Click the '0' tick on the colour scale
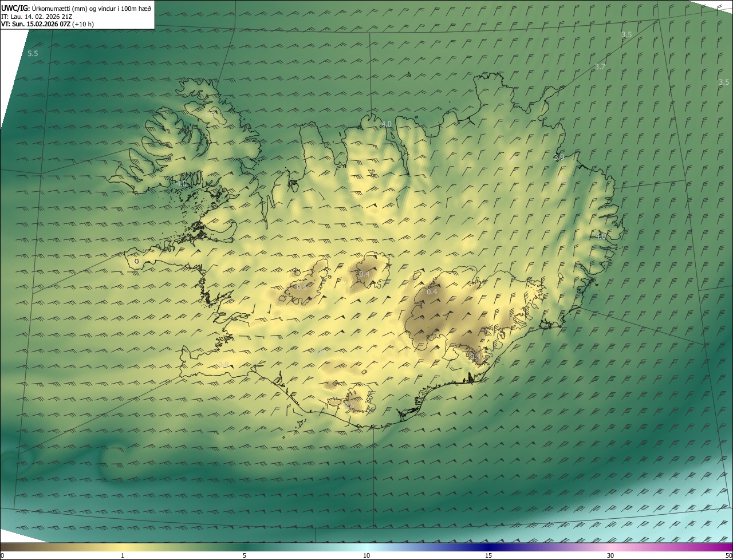 point(2,555)
